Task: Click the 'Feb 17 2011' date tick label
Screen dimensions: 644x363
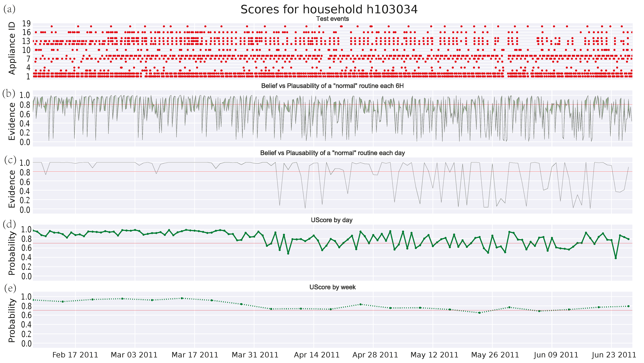Action: point(75,355)
